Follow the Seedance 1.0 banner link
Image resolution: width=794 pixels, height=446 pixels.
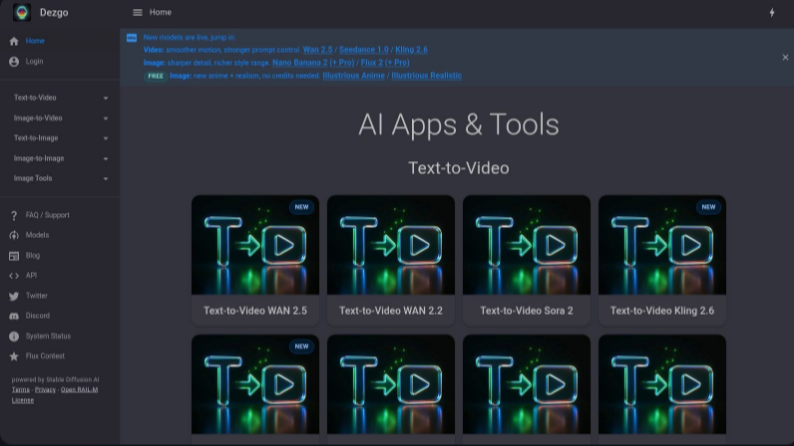click(364, 49)
